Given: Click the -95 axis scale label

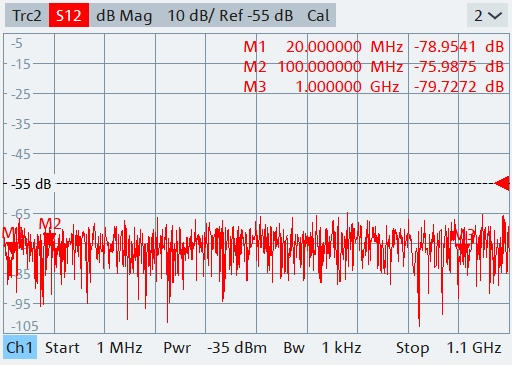Looking at the screenshot, I should pos(21,304).
